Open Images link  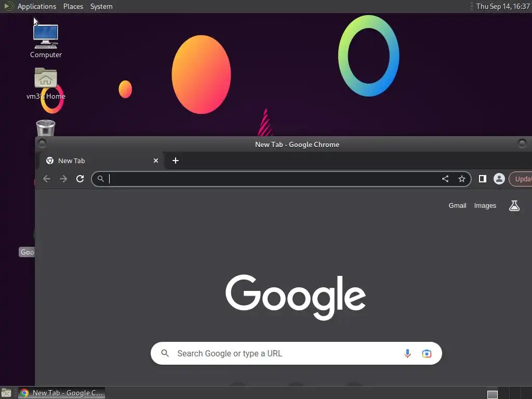485,206
